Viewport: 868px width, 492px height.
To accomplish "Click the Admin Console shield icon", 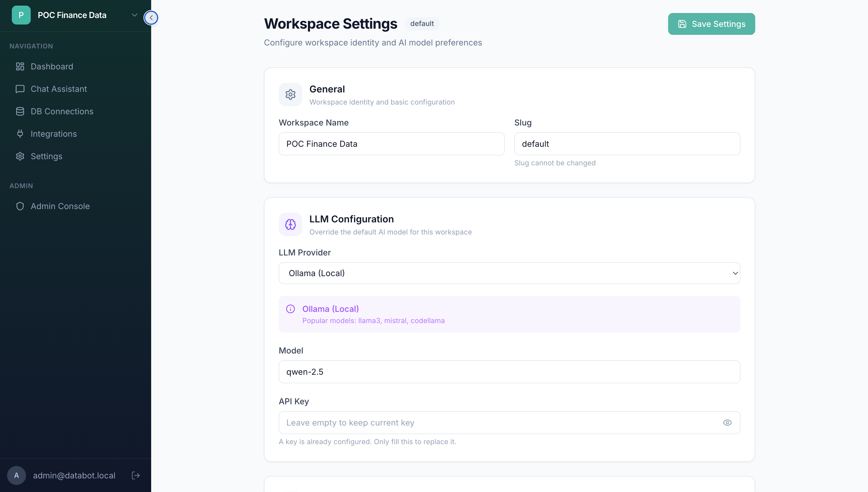I will (20, 206).
